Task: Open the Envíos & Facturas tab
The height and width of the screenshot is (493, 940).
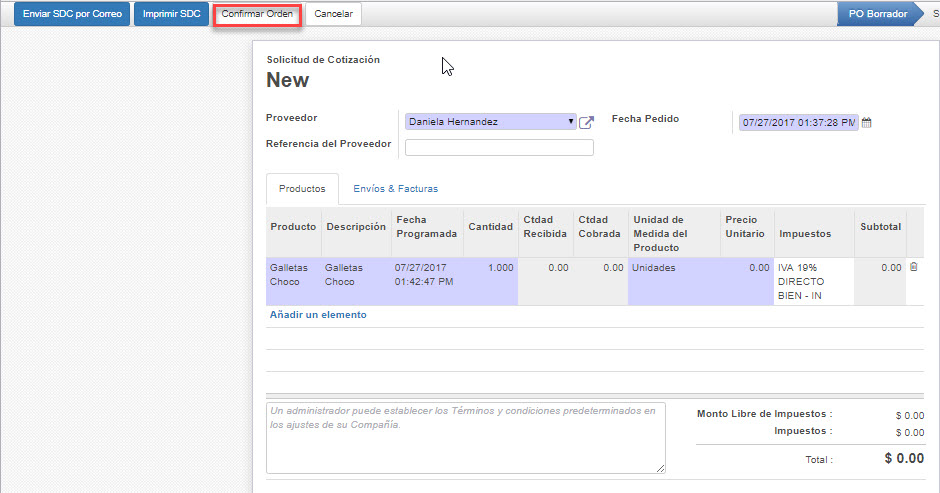Action: click(x=395, y=188)
